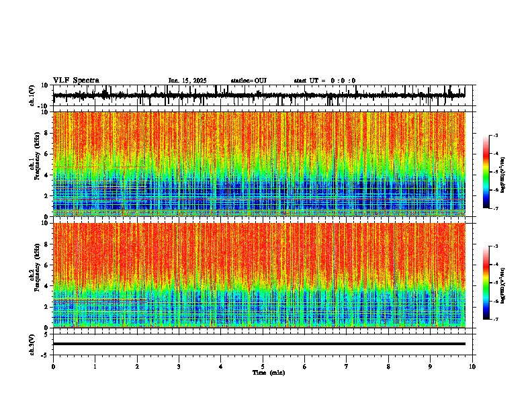
Task: Click the ch.3 flat voltage trace
Action: 259,344
